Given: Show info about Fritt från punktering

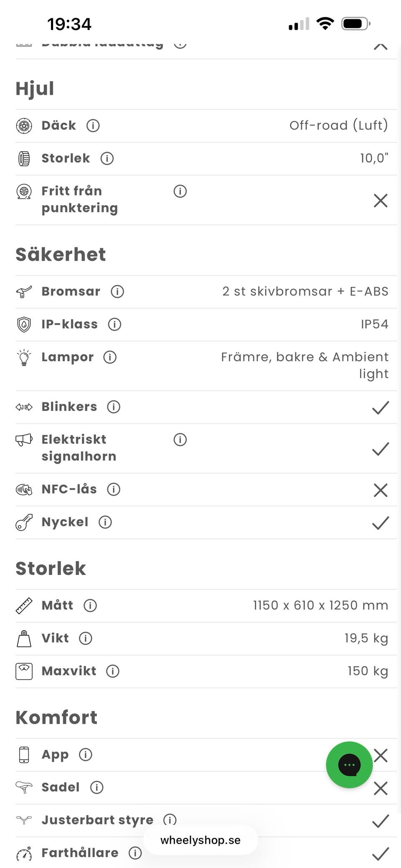Looking at the screenshot, I should pos(180,191).
